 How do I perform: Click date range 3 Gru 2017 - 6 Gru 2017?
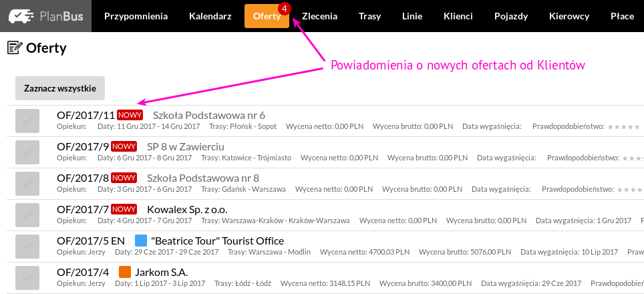click(x=154, y=189)
